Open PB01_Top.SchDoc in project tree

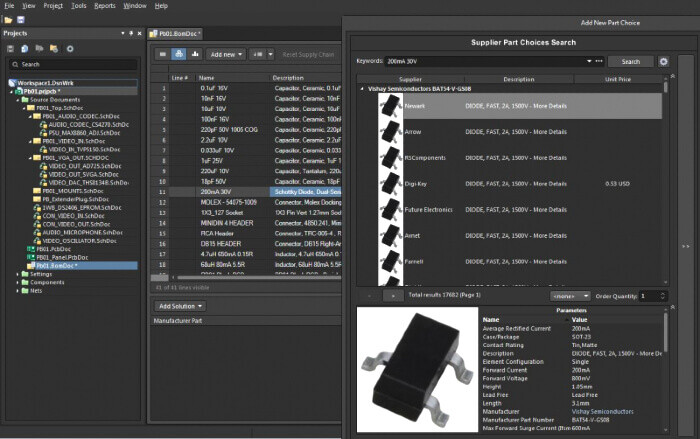pos(59,108)
